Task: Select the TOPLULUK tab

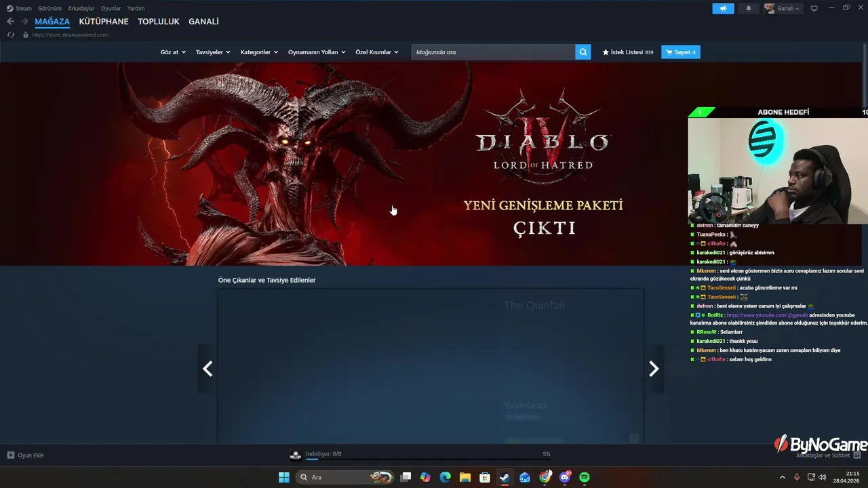Action: 159,22
